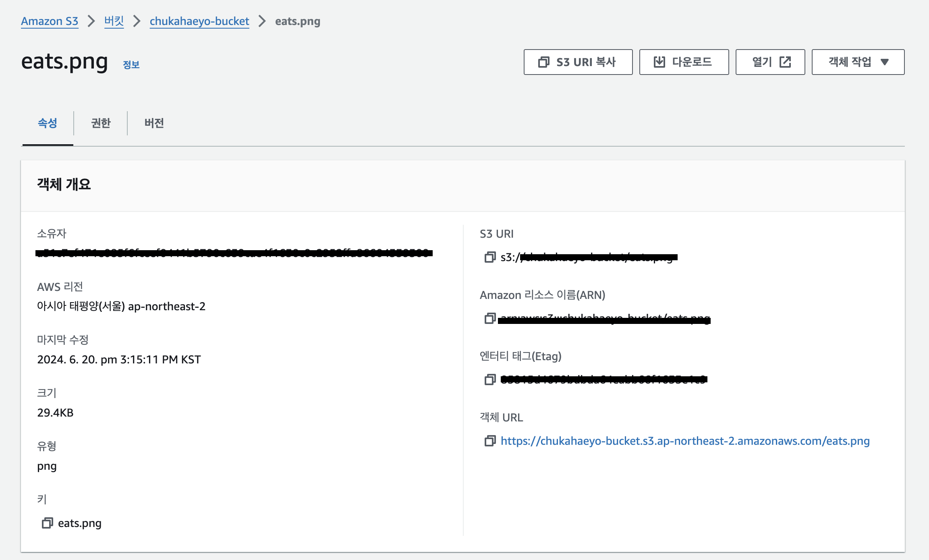Viewport: 929px width, 560px height.
Task: Copy the eats.png key using its copy icon
Action: (x=48, y=523)
